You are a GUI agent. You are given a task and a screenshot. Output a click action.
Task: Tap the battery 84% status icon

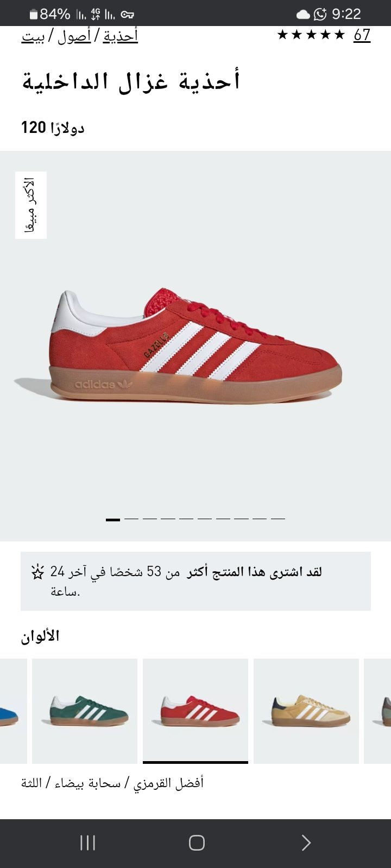[x=49, y=14]
